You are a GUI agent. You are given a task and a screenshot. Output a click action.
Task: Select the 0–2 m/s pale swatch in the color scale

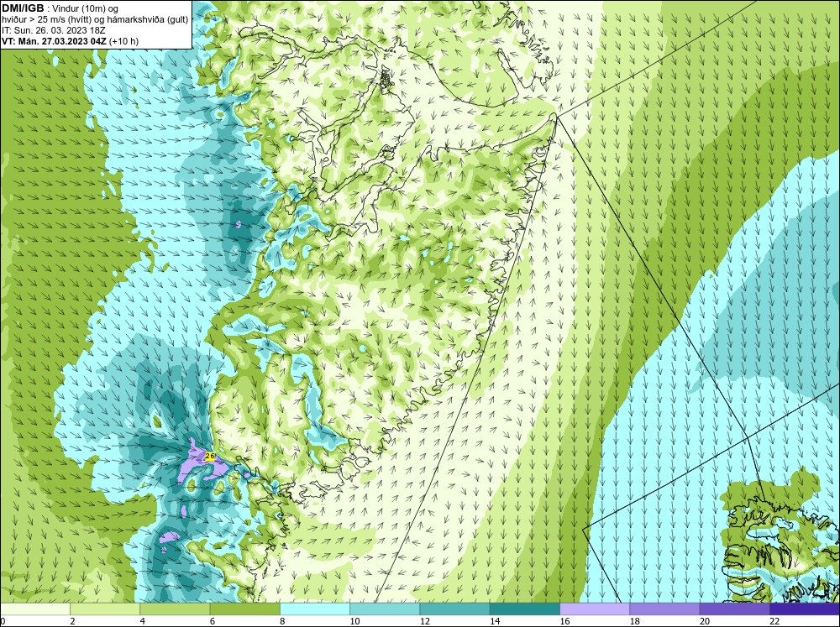tap(34, 609)
